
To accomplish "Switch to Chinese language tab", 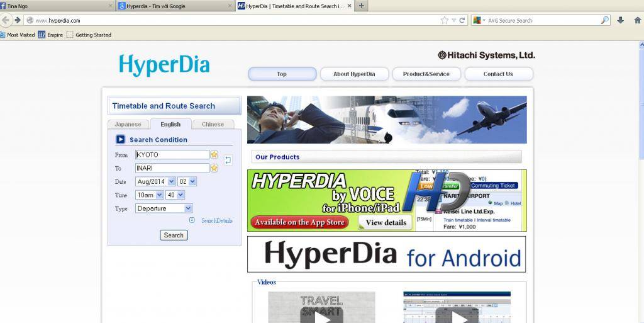I will click(213, 124).
